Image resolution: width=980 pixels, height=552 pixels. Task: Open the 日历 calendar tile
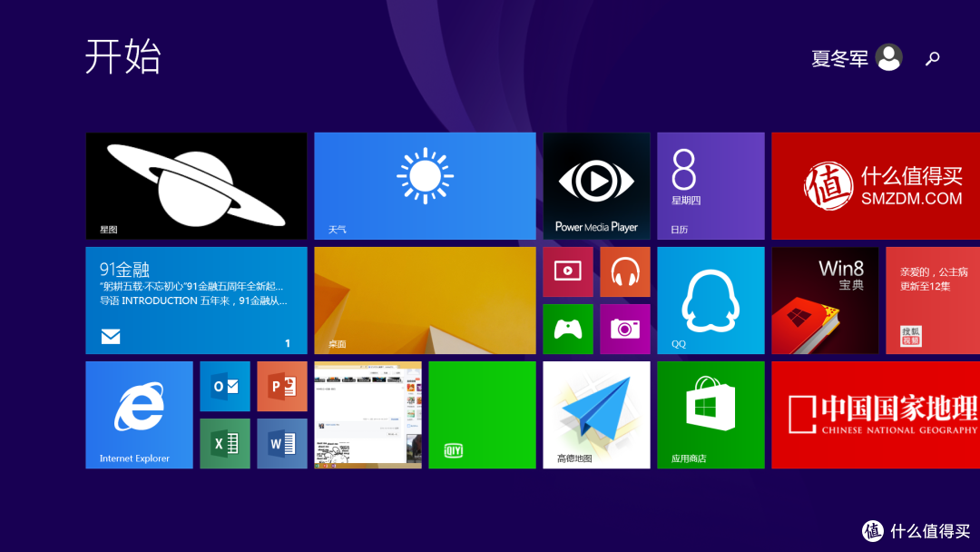pos(710,186)
